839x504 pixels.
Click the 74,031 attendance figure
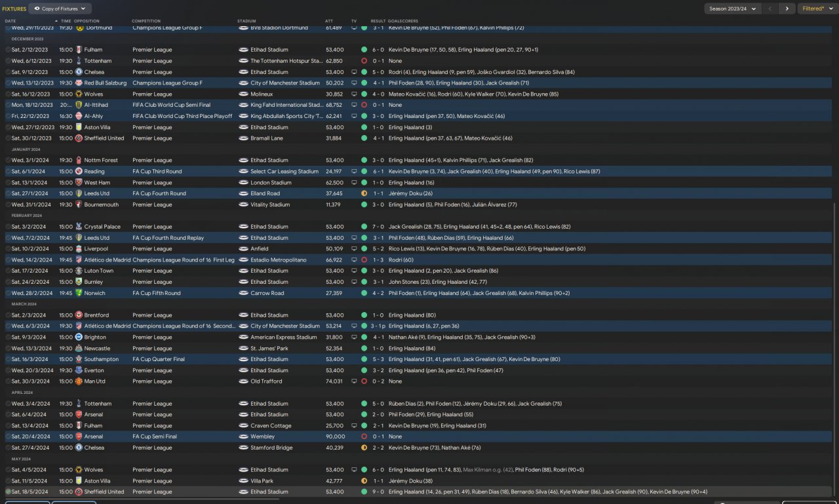tap(334, 381)
